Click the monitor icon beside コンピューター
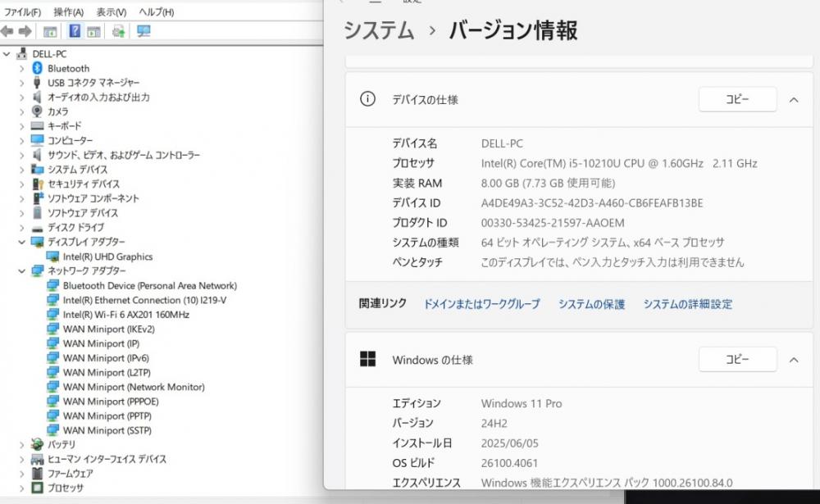Screen dimensions: 820x504 click(x=37, y=140)
